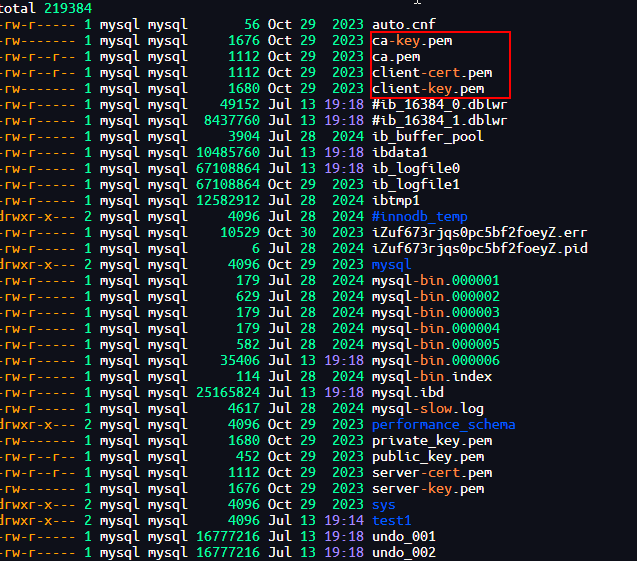Click on the ca.pem file name
The image size is (637, 561).
point(396,56)
